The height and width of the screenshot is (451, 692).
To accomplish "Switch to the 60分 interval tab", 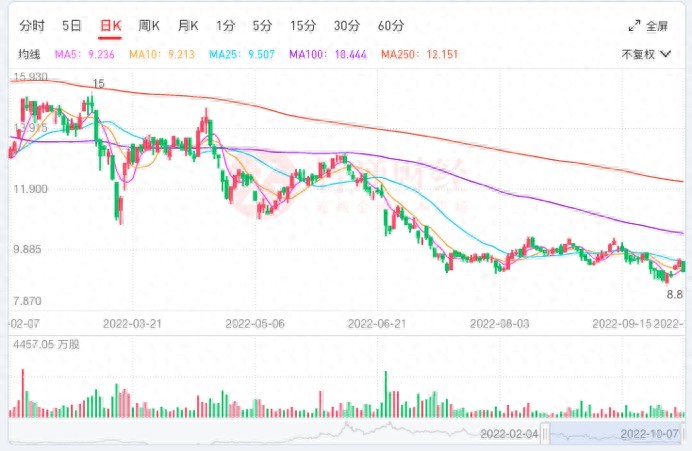I will tap(391, 25).
